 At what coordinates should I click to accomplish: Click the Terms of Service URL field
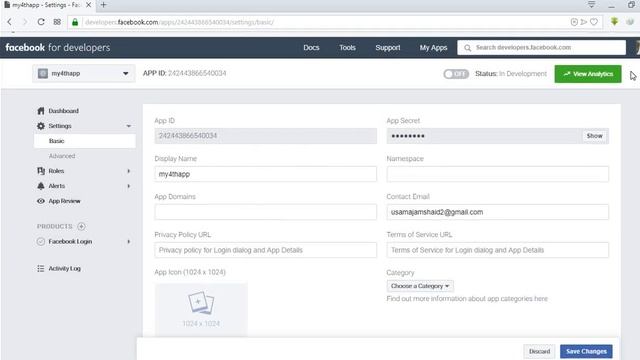[x=498, y=250]
